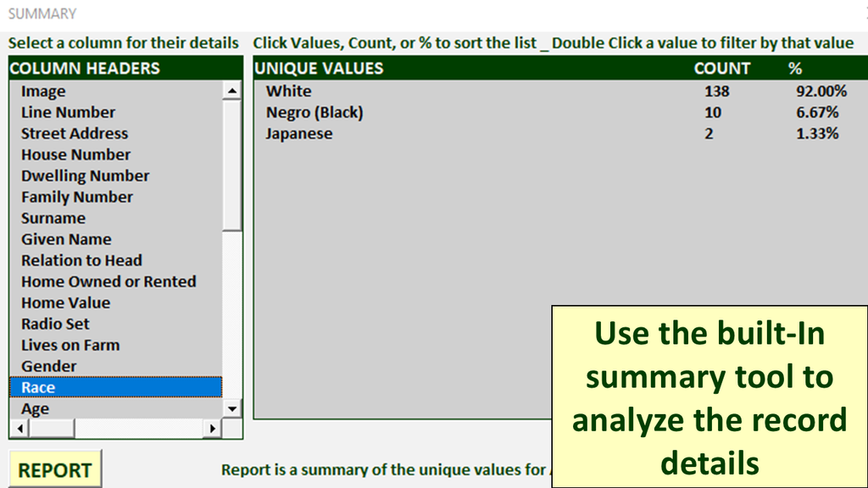Select the White value row
The height and width of the screenshot is (488, 868).
(289, 91)
